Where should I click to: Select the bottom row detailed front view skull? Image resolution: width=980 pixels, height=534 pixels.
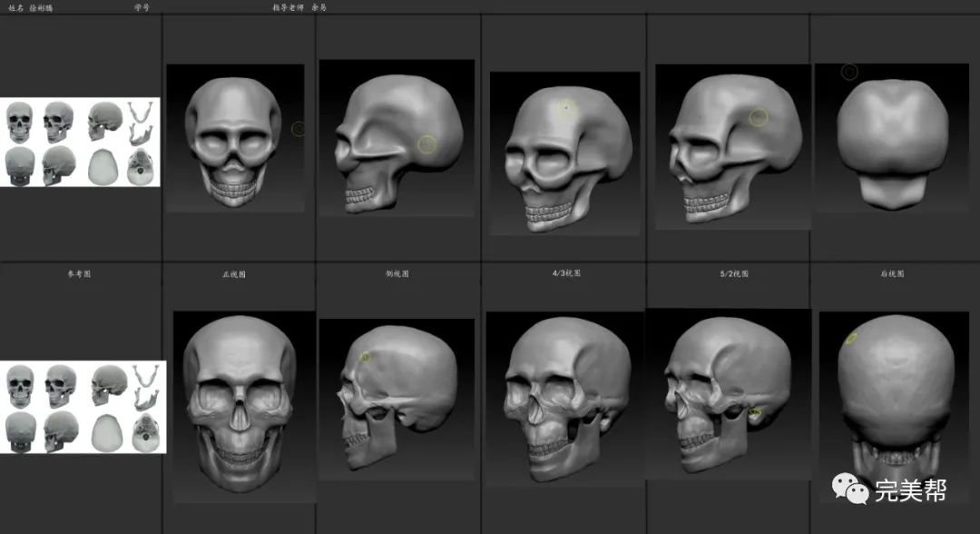[x=244, y=407]
